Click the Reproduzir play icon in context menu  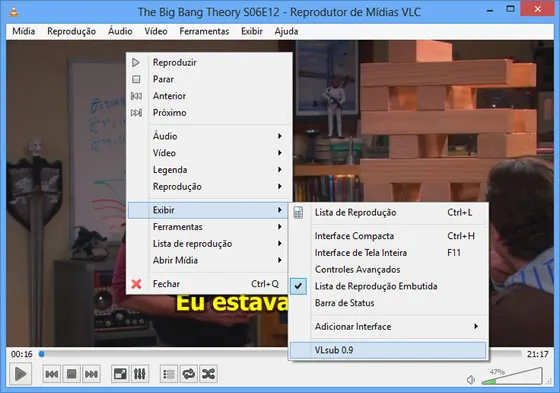pos(136,63)
